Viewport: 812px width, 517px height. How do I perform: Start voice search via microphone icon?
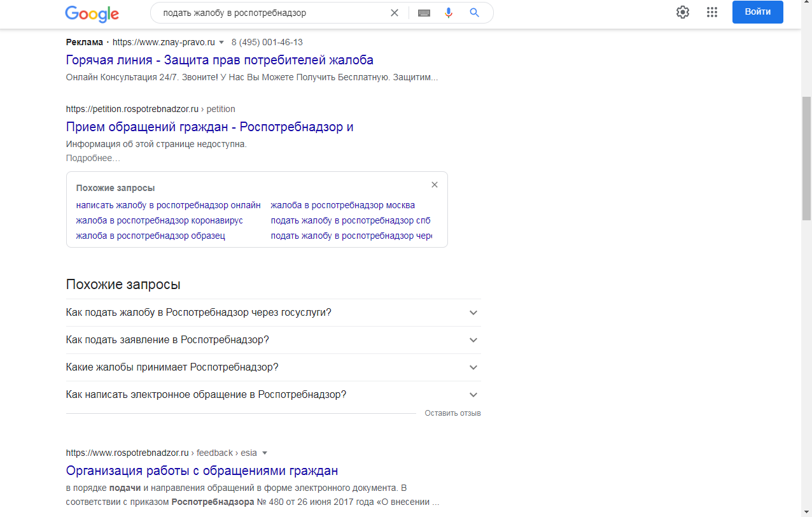tap(449, 13)
